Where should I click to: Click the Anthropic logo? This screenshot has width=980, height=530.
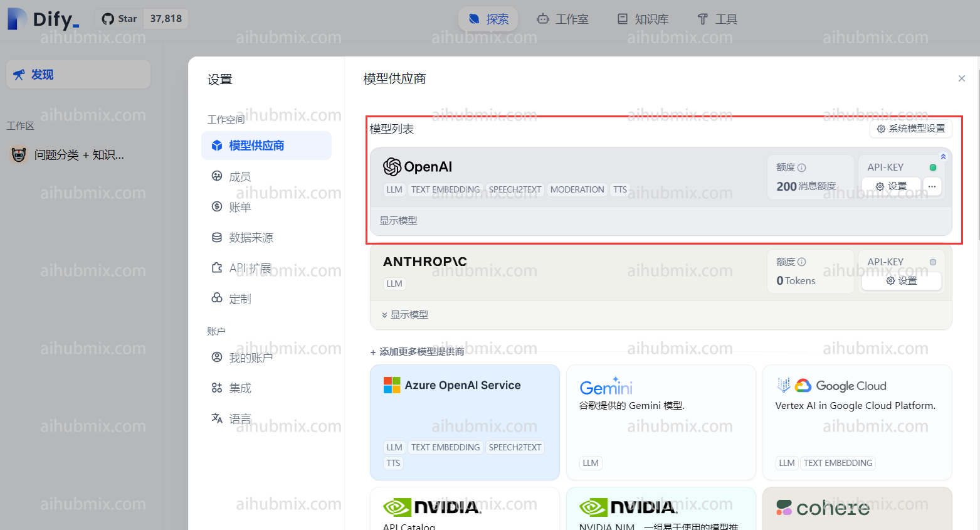tap(425, 262)
